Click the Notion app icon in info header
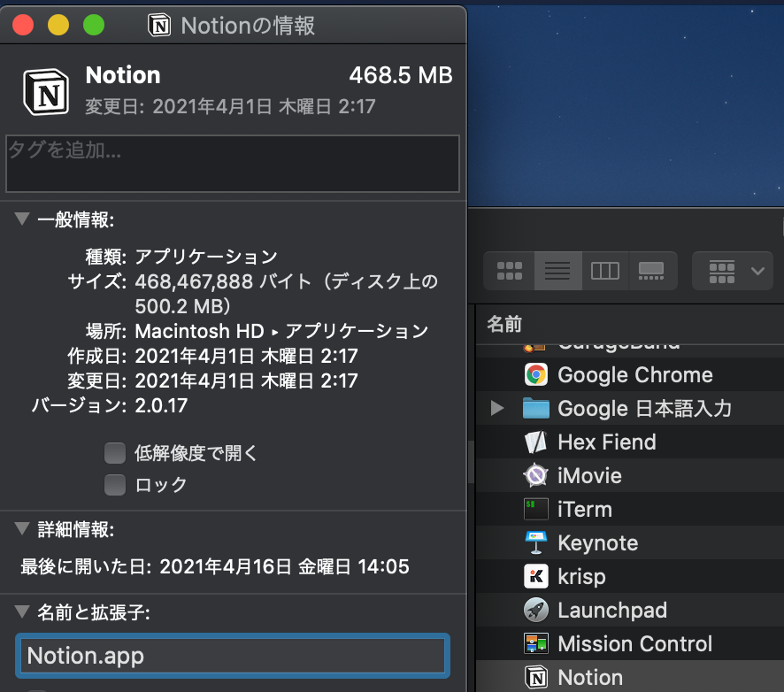Viewport: 784px width, 692px height. pos(47,93)
